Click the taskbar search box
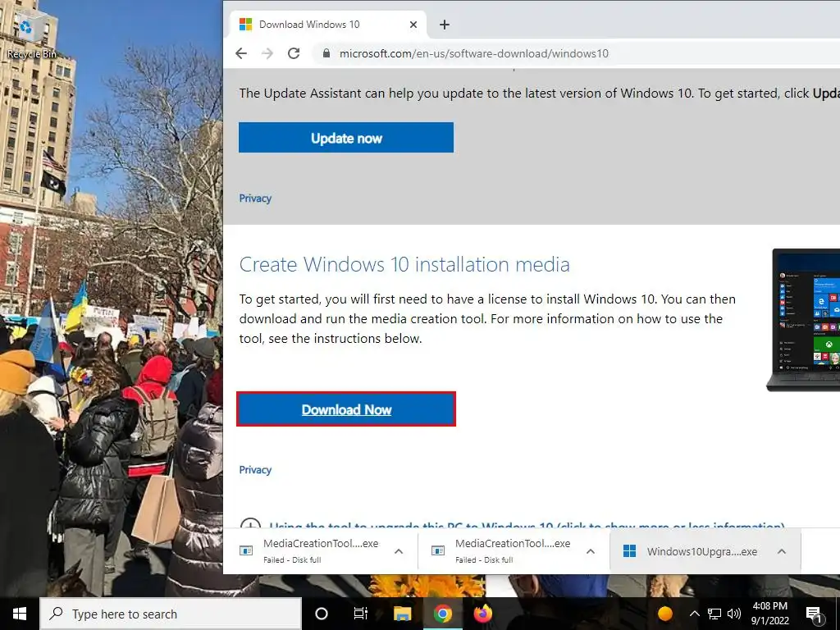 tap(171, 614)
